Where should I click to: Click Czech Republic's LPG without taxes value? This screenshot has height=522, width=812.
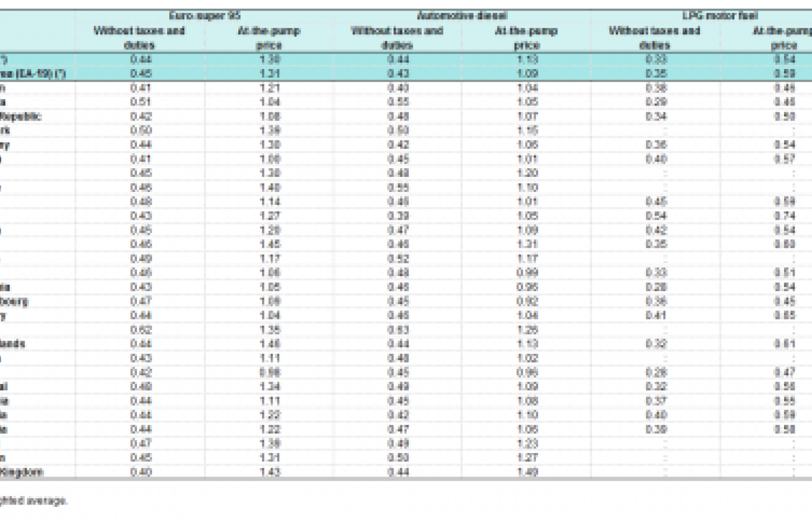point(656,117)
